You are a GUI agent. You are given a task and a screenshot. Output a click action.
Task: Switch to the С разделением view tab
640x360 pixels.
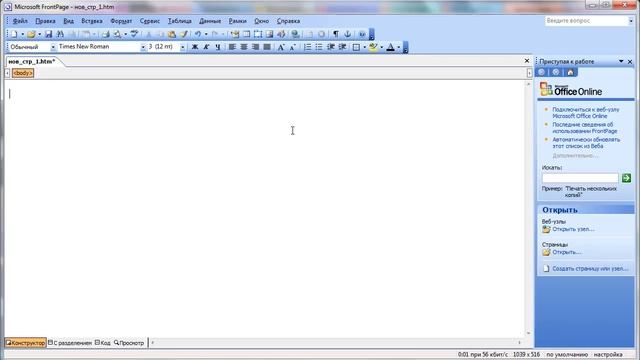70,343
